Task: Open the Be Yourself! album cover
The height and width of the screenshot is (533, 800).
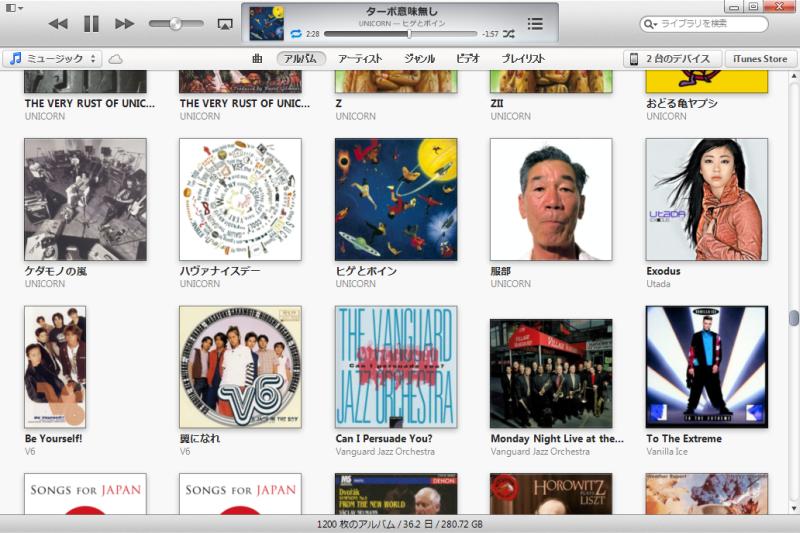Action: tap(55, 367)
